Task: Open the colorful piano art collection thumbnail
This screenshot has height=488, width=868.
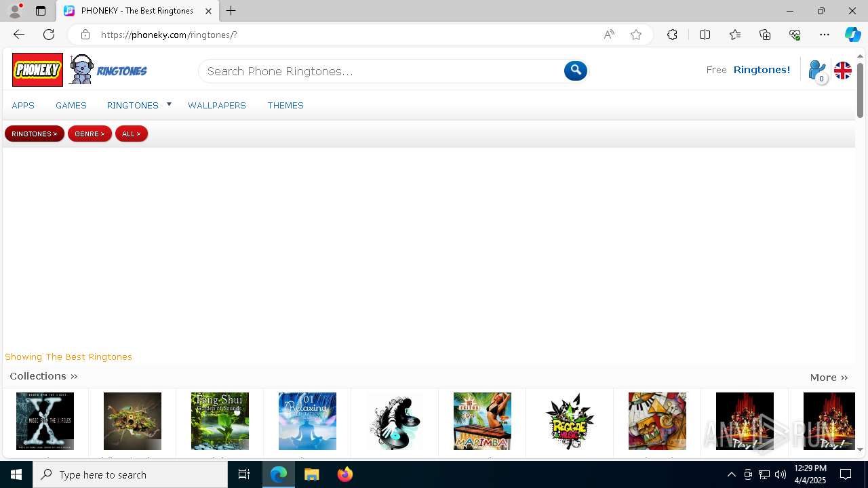Action: coord(657,421)
